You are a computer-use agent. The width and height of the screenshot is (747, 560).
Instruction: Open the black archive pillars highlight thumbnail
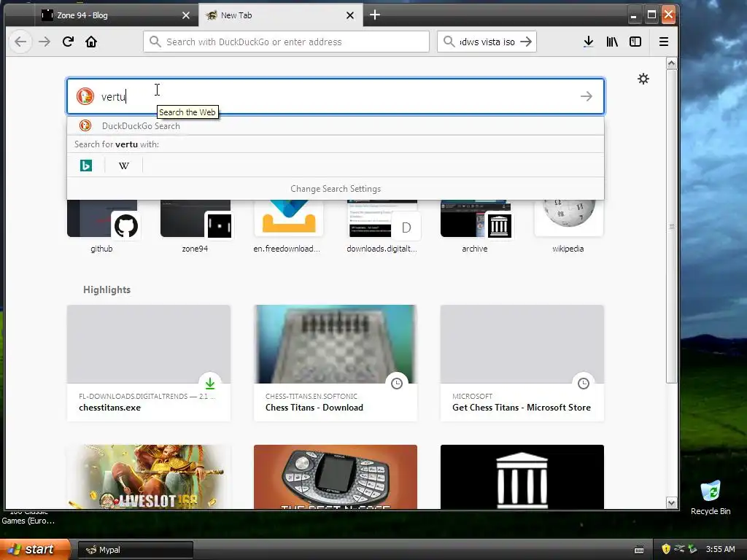point(522,477)
